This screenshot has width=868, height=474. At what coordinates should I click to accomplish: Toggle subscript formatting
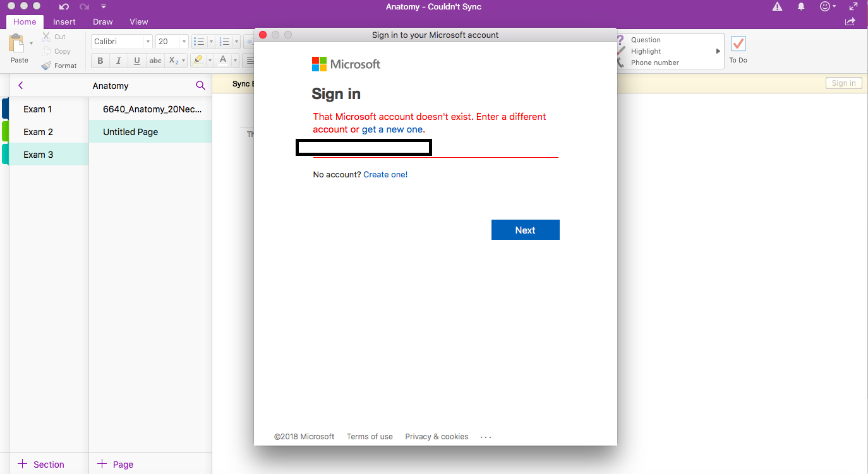pos(174,61)
